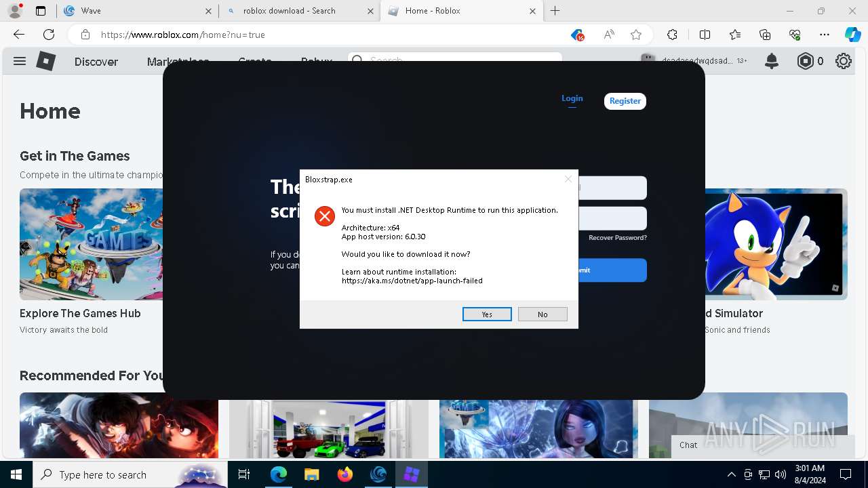868x488 pixels.
Task: Open Firefox from the taskbar
Action: 344,474
